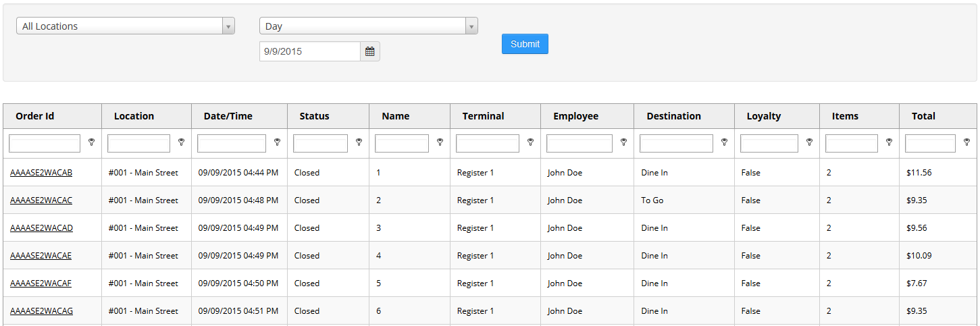The image size is (980, 326).
Task: Click the Status column filter icon
Action: click(359, 142)
